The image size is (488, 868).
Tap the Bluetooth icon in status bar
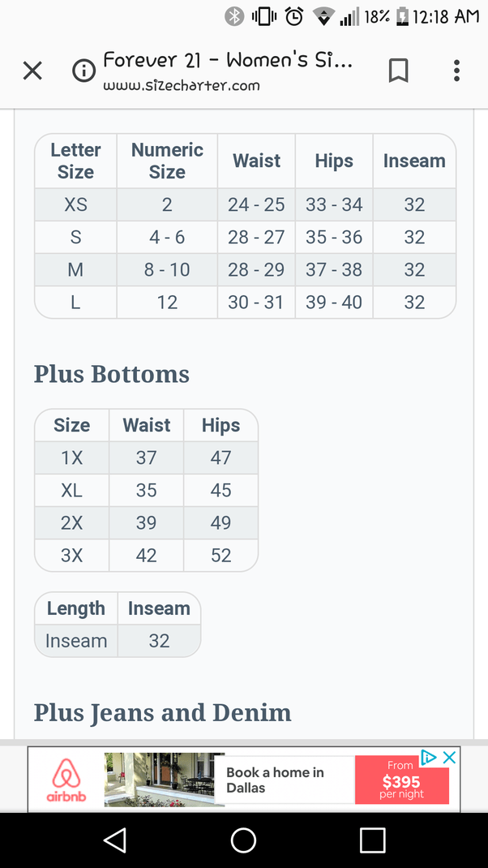pos(234,15)
